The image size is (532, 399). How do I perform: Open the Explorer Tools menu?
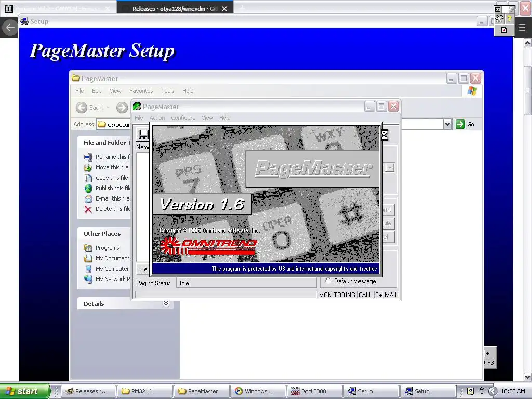pyautogui.click(x=168, y=91)
